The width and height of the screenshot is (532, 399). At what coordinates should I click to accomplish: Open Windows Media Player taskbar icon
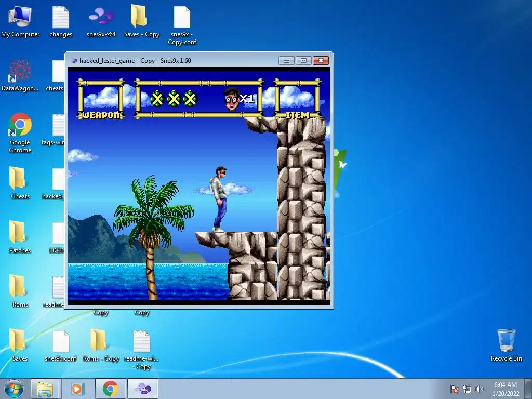pos(77,389)
